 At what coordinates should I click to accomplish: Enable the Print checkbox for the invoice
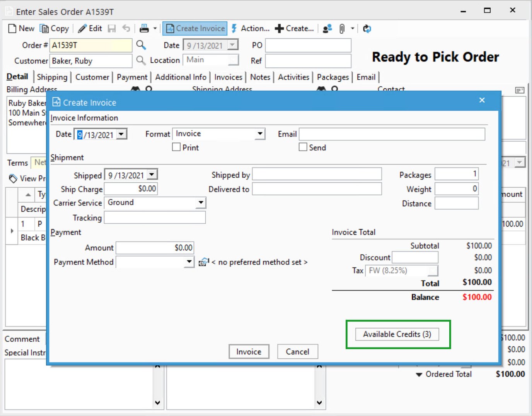click(x=176, y=147)
